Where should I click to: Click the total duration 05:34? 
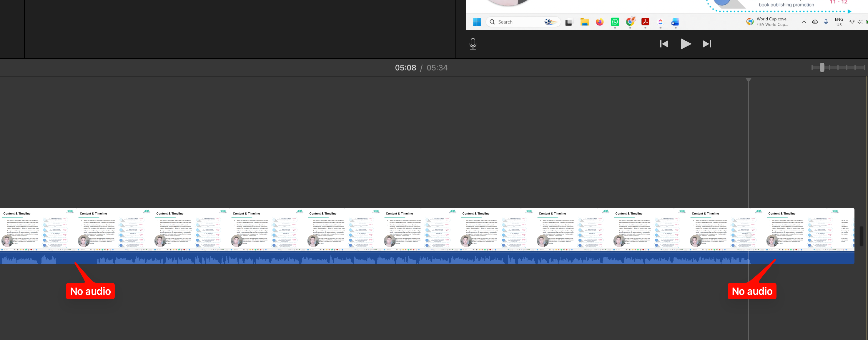[437, 68]
